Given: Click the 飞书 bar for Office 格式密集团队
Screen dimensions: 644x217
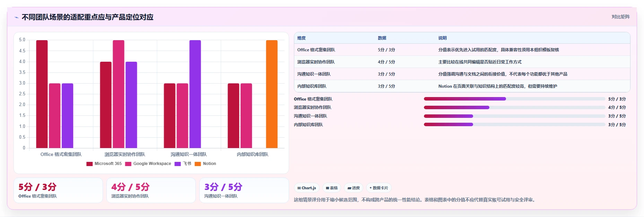Looking at the screenshot, I should [68, 116].
